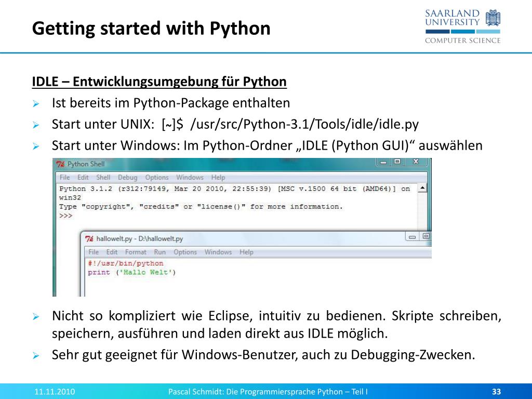Click the Pascal Schmidt footer title
The height and width of the screenshot is (399, 532).
(x=268, y=392)
